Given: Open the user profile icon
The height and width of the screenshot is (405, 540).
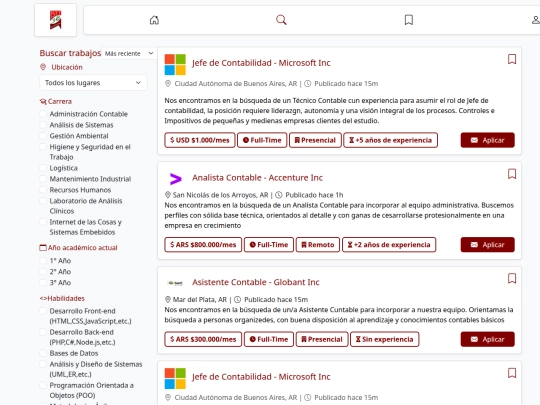Looking at the screenshot, I should (536, 20).
